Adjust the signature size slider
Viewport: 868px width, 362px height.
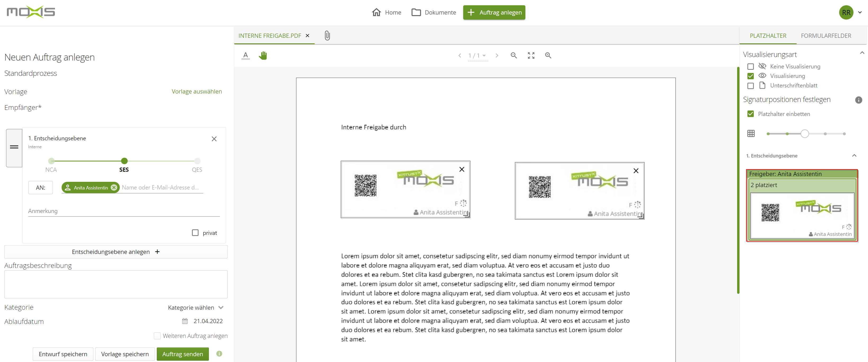tap(805, 133)
